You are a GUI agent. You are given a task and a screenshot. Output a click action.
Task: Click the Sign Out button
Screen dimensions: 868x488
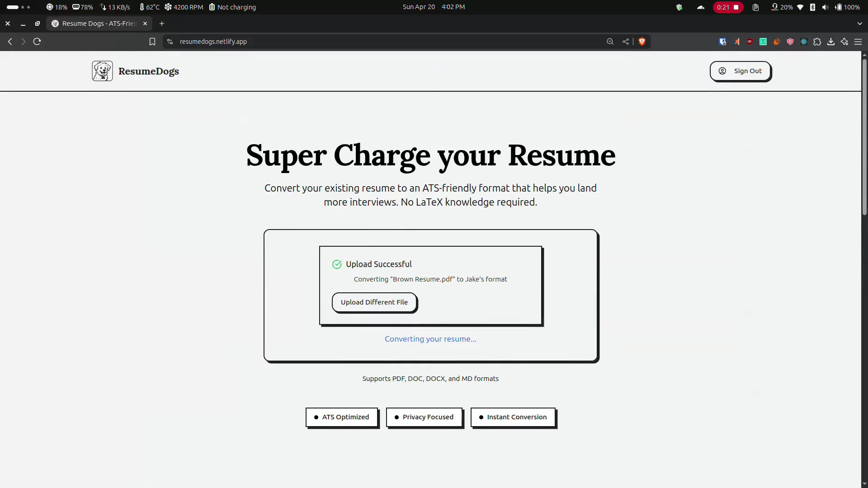(x=740, y=71)
